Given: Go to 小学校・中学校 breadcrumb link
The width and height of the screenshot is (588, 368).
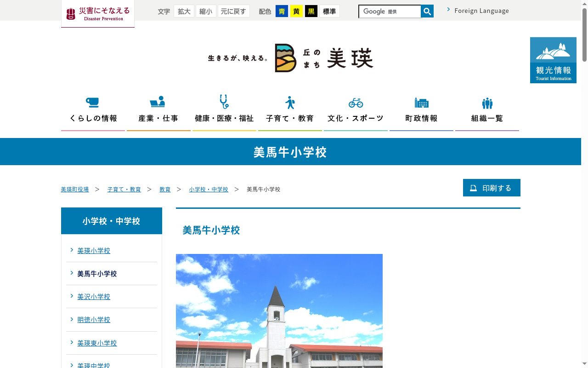Looking at the screenshot, I should coord(209,190).
